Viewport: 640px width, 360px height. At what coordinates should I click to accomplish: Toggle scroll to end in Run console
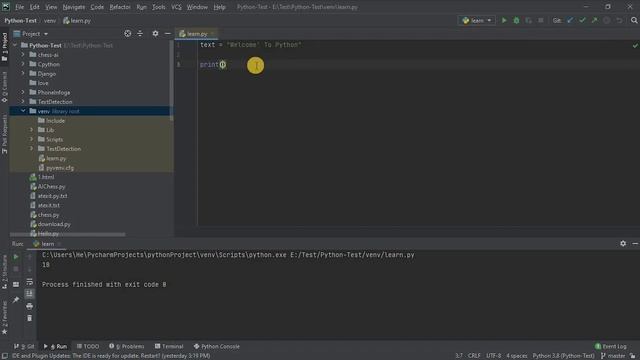29,293
